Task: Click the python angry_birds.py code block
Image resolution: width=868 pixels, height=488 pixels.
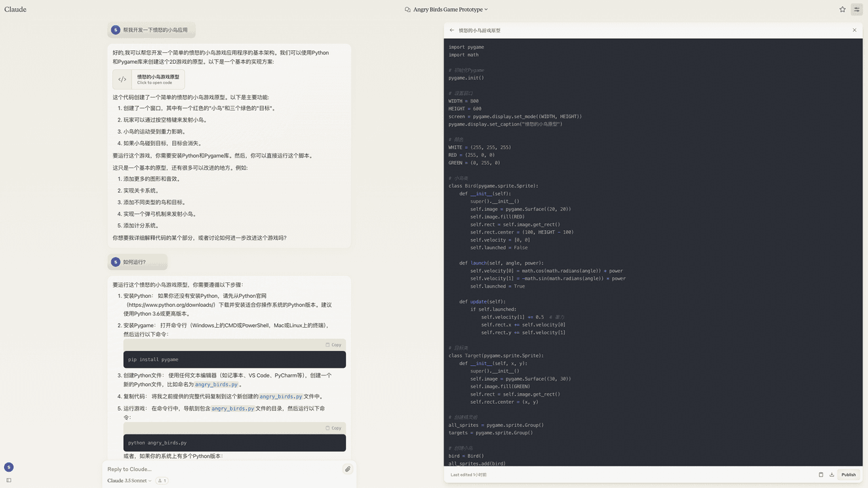Action: (x=235, y=443)
